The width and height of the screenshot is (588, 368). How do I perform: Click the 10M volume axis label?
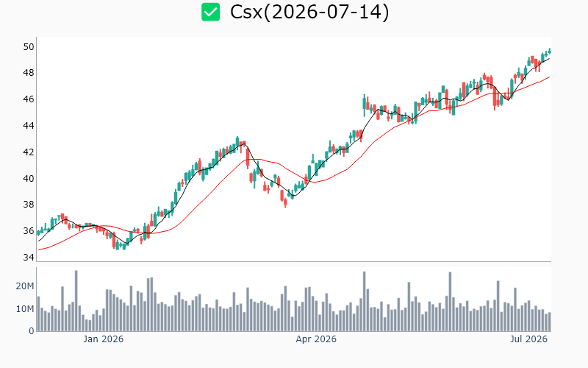(25, 308)
